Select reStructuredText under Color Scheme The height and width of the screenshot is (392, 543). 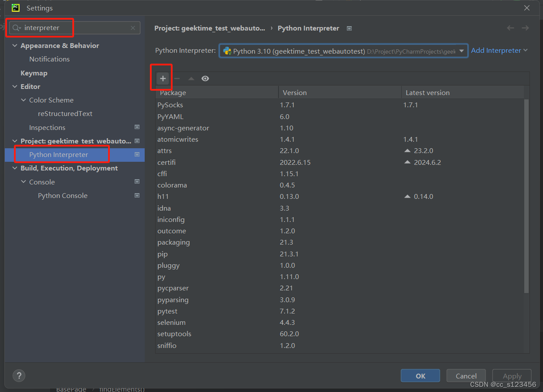coord(65,113)
